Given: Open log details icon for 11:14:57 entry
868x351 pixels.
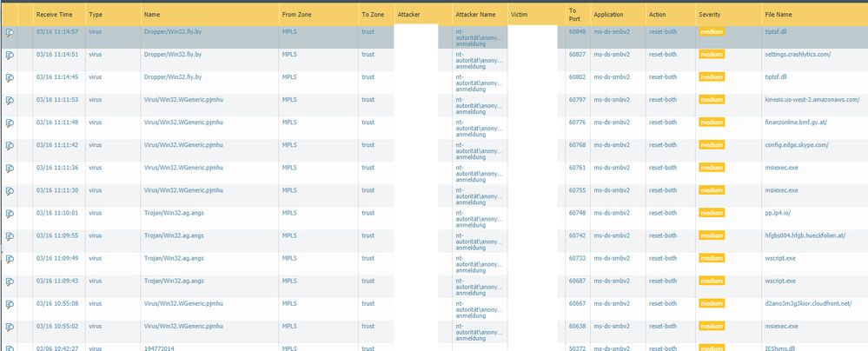Looking at the screenshot, I should coord(10,32).
